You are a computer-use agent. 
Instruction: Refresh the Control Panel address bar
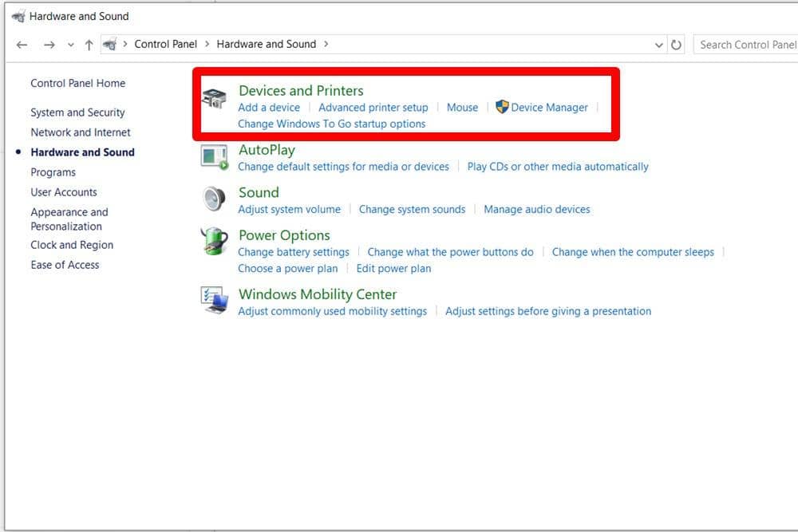tap(677, 45)
